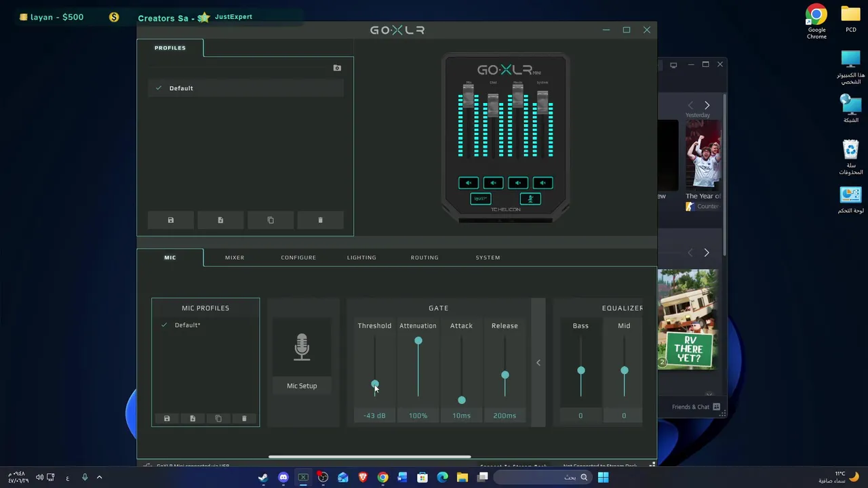868x488 pixels.
Task: Open the Windows Start menu
Action: pyautogui.click(x=603, y=477)
